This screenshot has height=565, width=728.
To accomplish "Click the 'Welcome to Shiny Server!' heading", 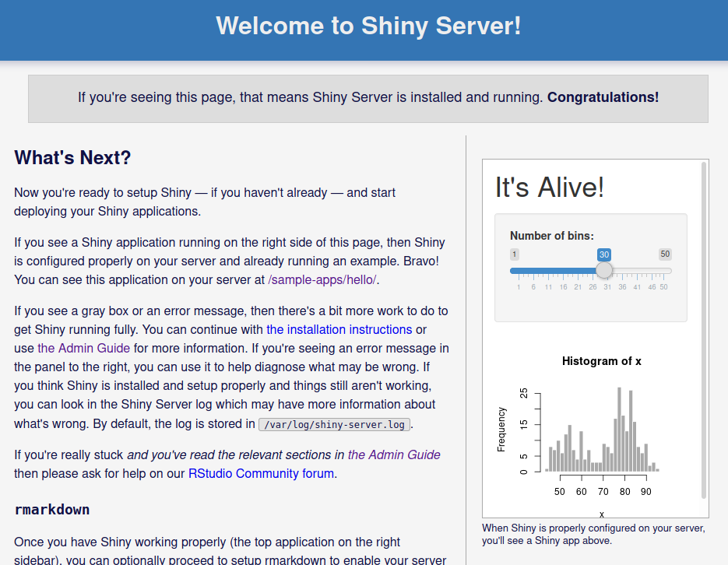I will pos(368,26).
